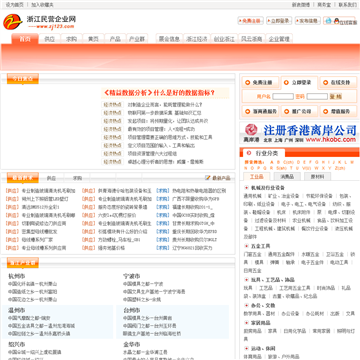Click the 用户名 username input field
Image resolution: width=360 pixels, height=360 pixels.
(x=283, y=97)
